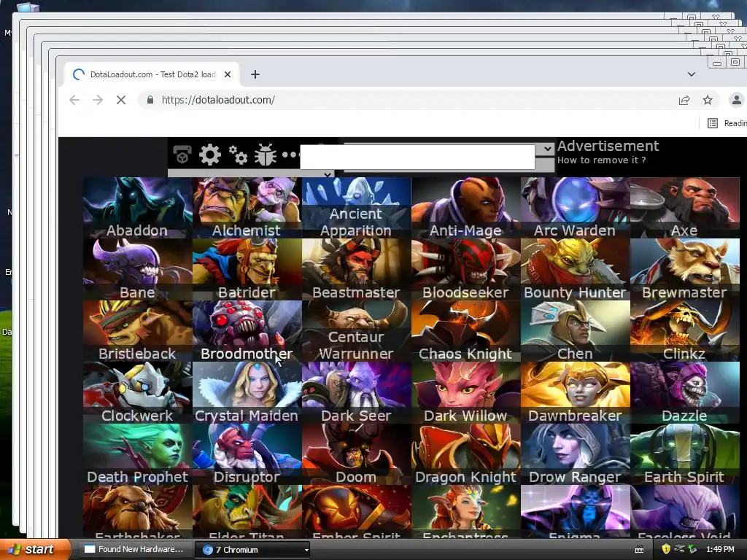Select the Dragon Knight hero

click(x=465, y=454)
